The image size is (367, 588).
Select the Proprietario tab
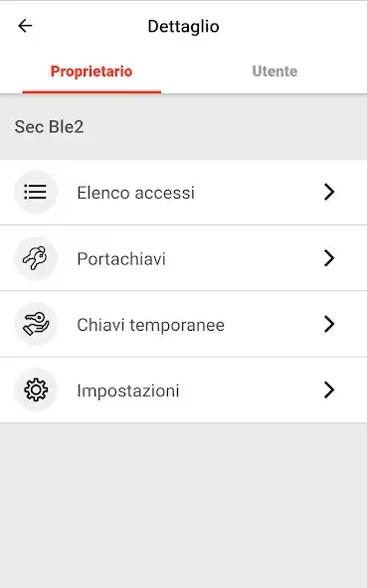tap(92, 72)
